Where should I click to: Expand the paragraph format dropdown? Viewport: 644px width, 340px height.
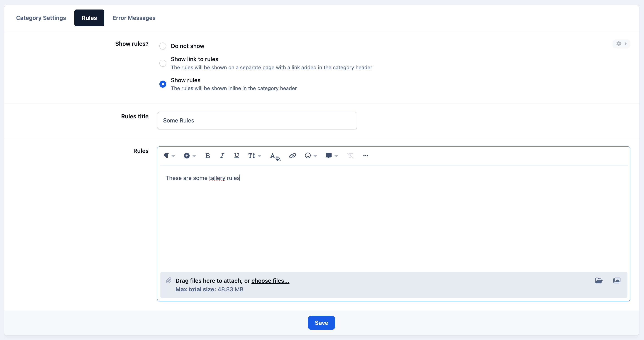point(169,156)
